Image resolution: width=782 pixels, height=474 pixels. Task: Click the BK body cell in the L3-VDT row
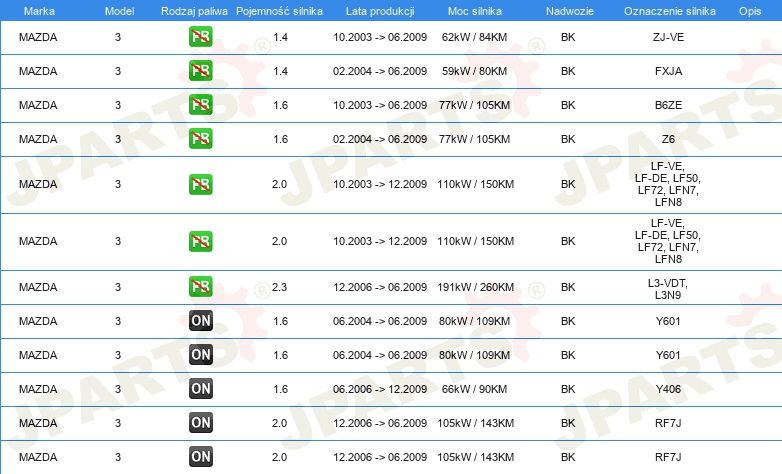point(568,287)
